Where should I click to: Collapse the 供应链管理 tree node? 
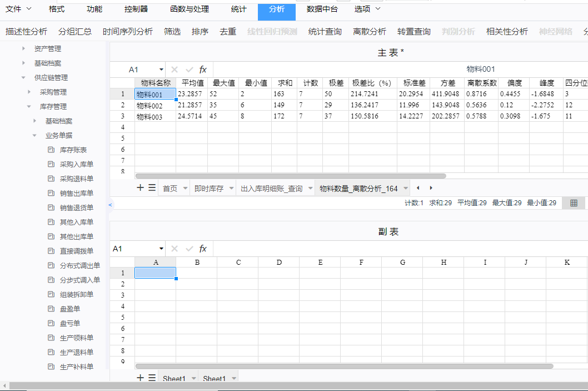[23, 77]
